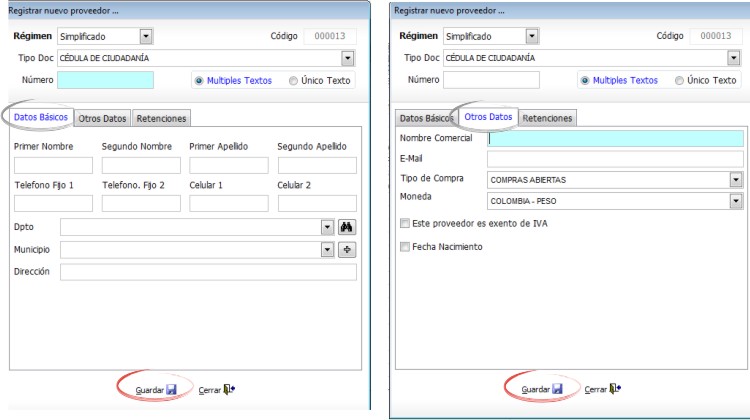The height and width of the screenshot is (420, 750).
Task: Open Retenciones tab in right window
Action: (x=547, y=118)
